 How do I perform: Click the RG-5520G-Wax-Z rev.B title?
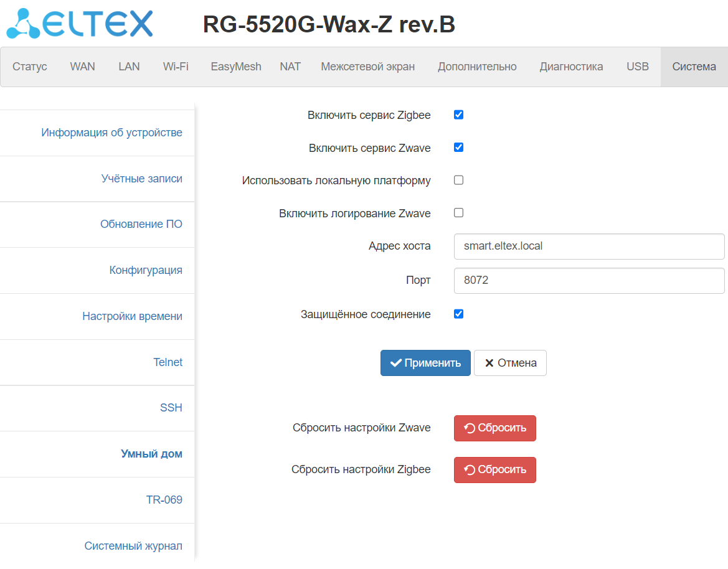click(329, 24)
